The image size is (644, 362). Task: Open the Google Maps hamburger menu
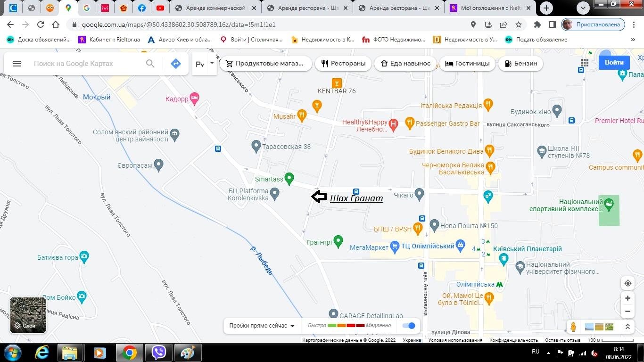(17, 64)
